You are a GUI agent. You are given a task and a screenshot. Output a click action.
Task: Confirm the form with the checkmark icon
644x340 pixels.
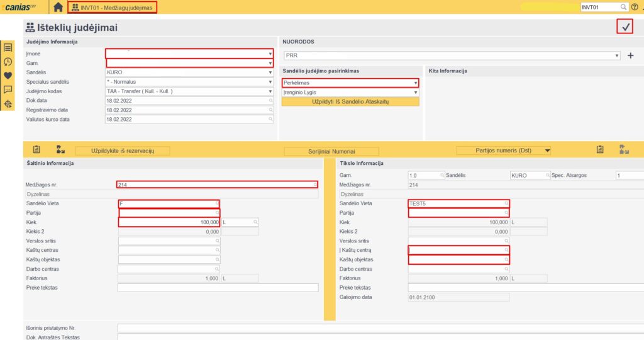[x=625, y=26]
